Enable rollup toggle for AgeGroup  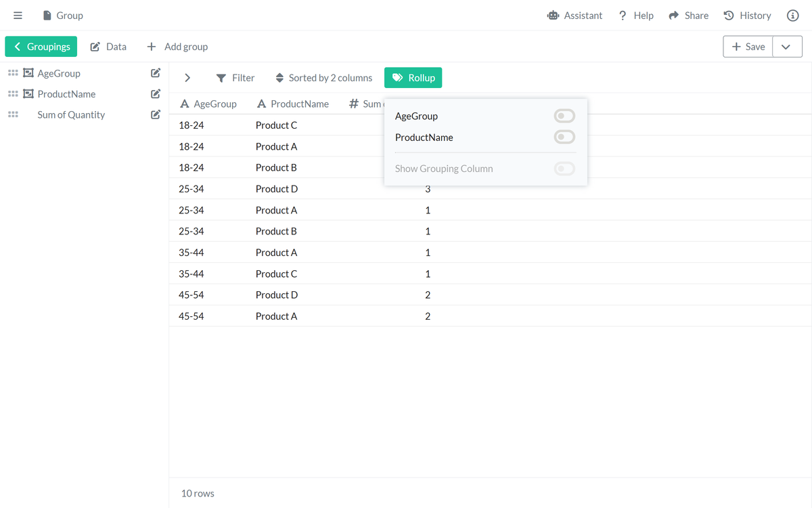coord(564,117)
